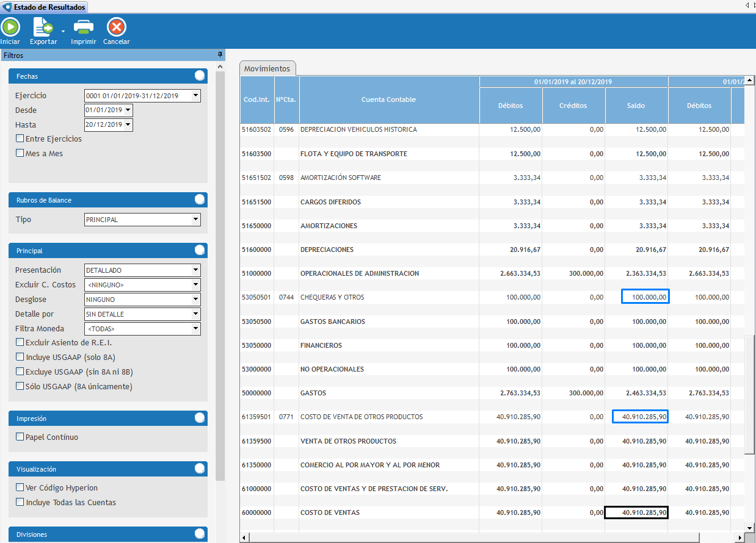
Task: Click the Exportar document icon
Action: 43,27
